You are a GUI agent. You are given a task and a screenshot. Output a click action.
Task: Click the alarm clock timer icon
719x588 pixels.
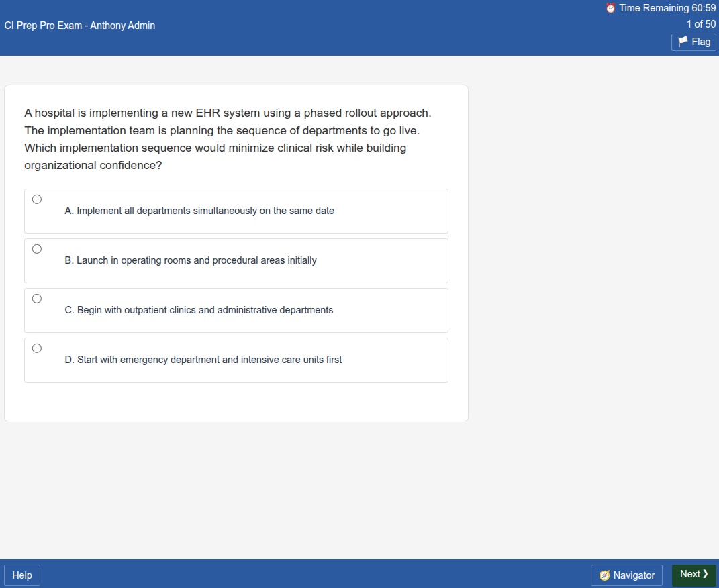point(610,8)
